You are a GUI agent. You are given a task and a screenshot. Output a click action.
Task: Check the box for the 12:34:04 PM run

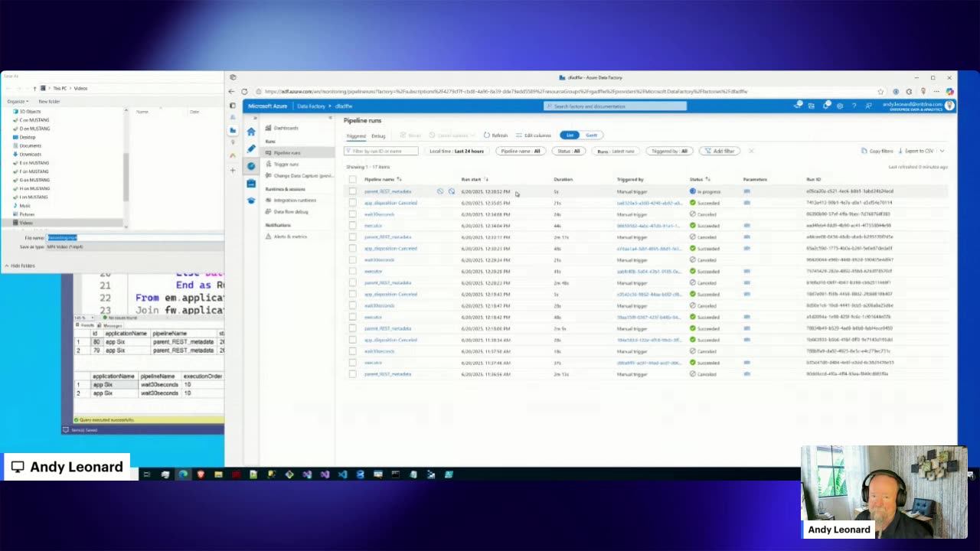coord(352,226)
